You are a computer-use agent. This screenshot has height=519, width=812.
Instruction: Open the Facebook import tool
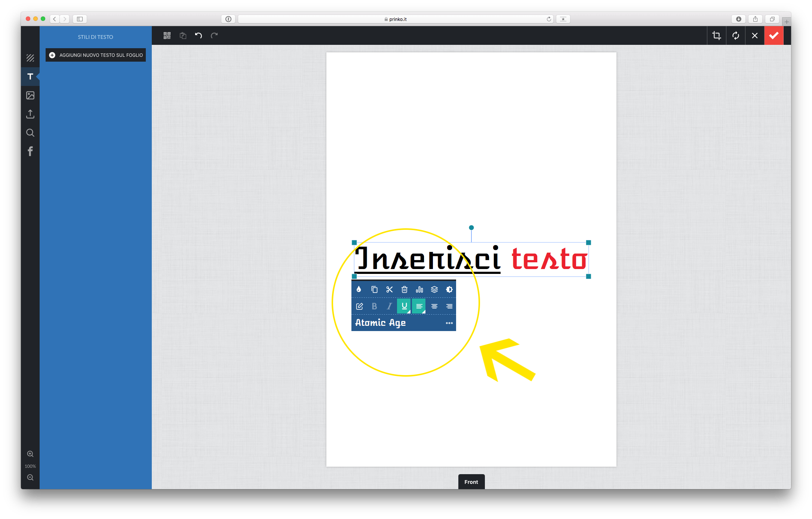pos(30,151)
